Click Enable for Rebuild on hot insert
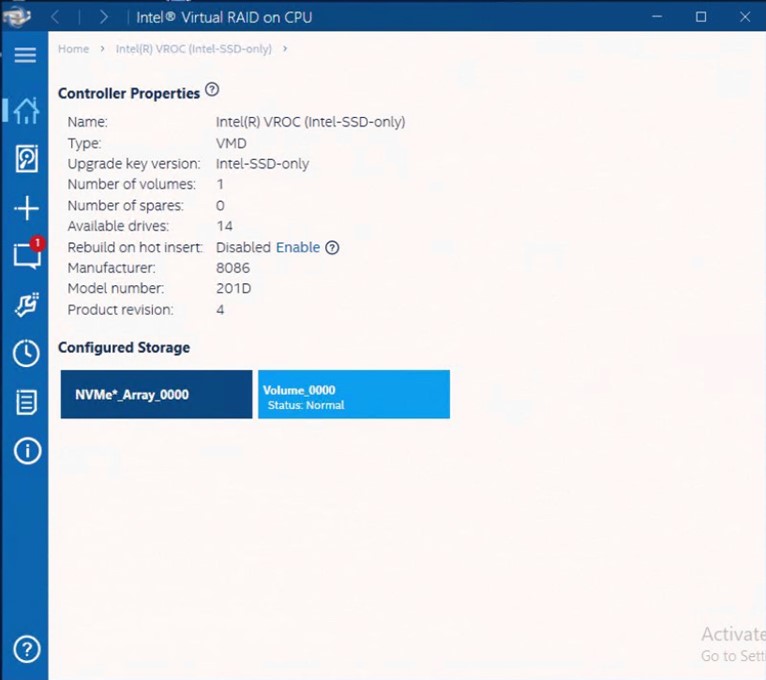The width and height of the screenshot is (766, 680). coord(298,247)
